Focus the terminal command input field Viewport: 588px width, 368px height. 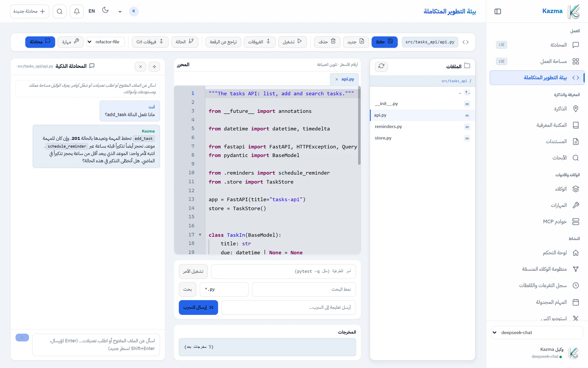[x=283, y=271]
